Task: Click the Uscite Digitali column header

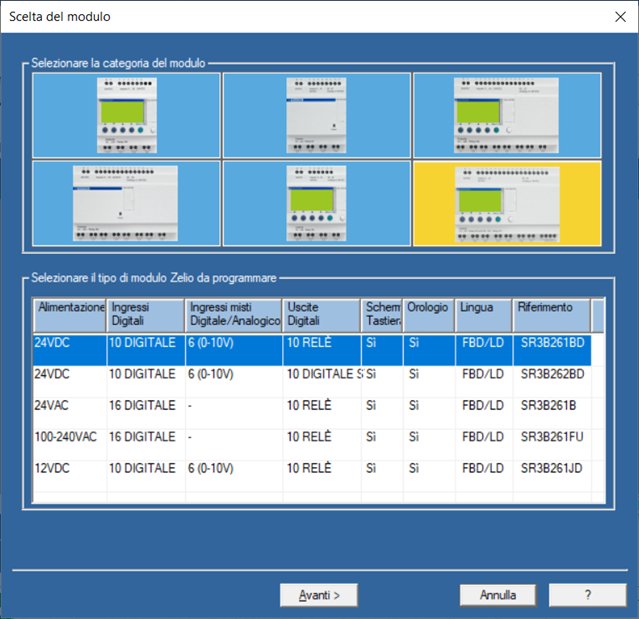Action: click(x=322, y=315)
